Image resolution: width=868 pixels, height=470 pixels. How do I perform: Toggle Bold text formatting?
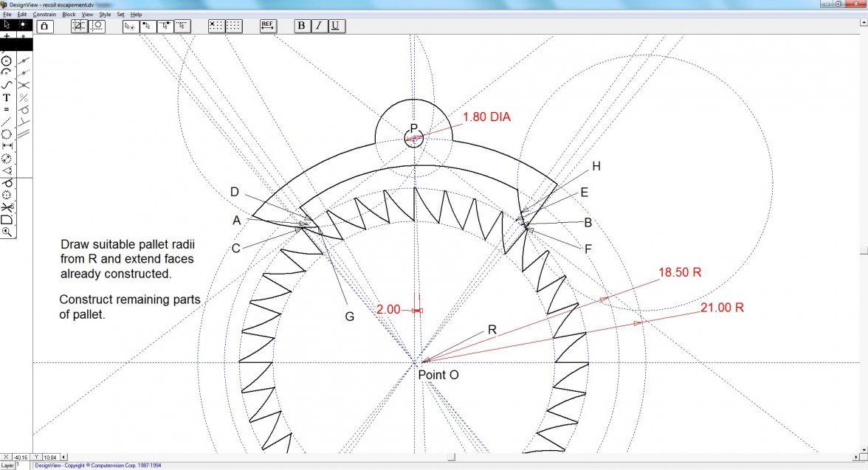pos(301,26)
